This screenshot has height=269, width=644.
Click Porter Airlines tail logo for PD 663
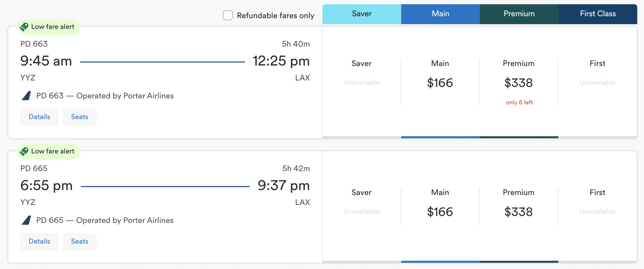tap(26, 96)
